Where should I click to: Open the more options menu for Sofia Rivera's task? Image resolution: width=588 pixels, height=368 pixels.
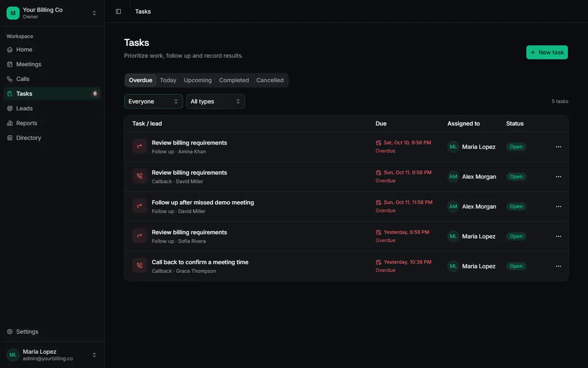coord(559,236)
